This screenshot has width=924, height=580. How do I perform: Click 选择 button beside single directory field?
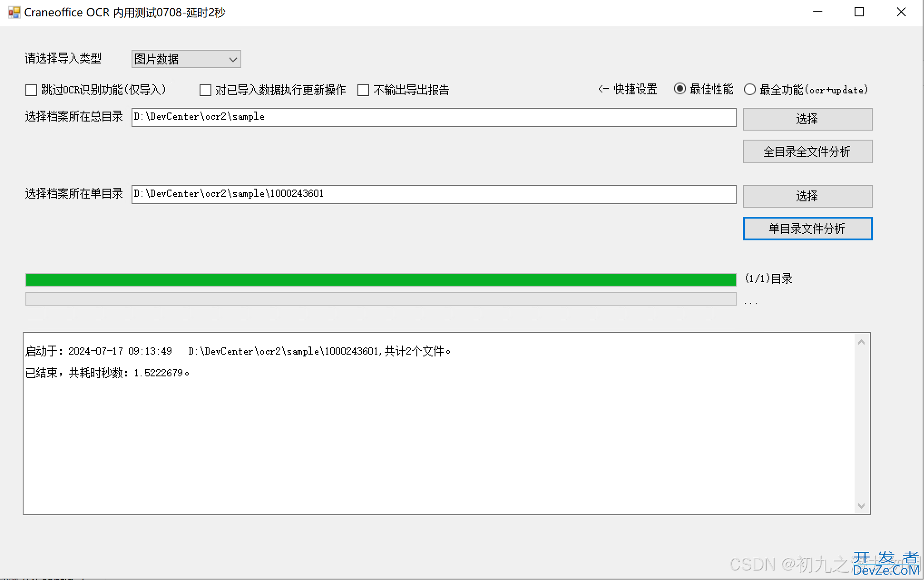pos(807,196)
